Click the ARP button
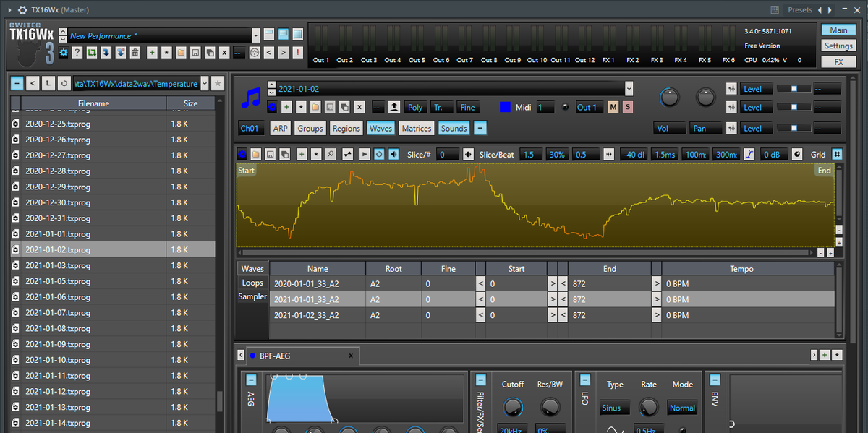The image size is (868, 433). (x=280, y=128)
